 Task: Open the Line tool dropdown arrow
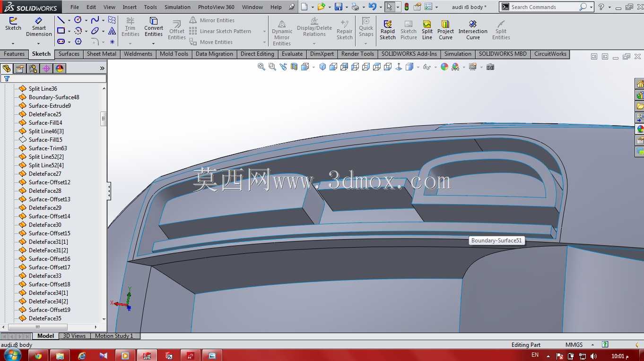(x=69, y=20)
